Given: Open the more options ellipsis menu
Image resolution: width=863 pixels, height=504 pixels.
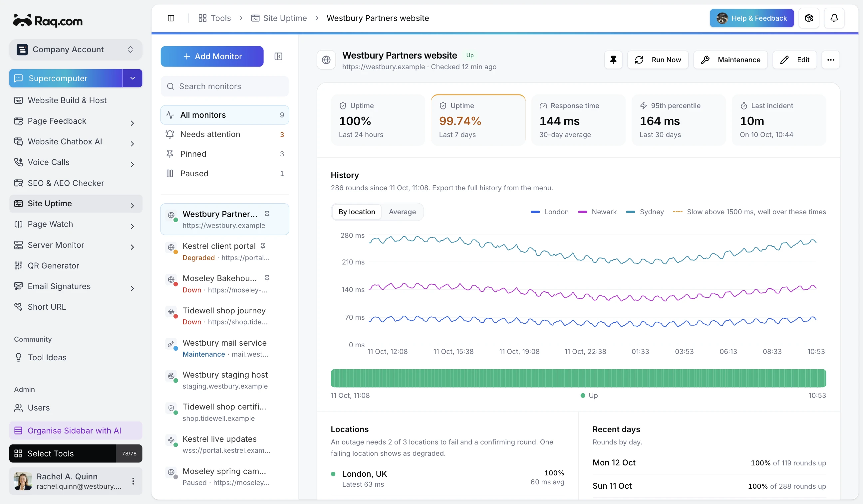Looking at the screenshot, I should (x=830, y=60).
